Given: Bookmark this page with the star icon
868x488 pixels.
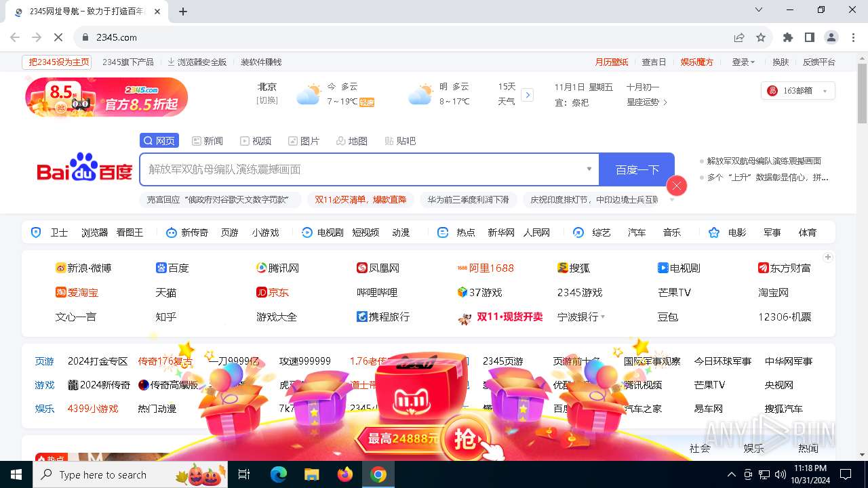Looking at the screenshot, I should (761, 37).
